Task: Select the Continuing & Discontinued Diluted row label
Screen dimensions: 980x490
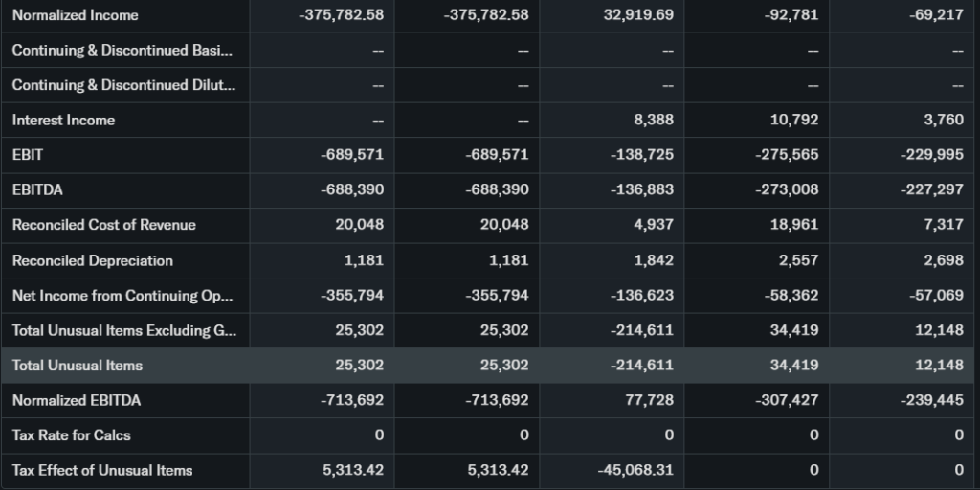Action: point(122,85)
